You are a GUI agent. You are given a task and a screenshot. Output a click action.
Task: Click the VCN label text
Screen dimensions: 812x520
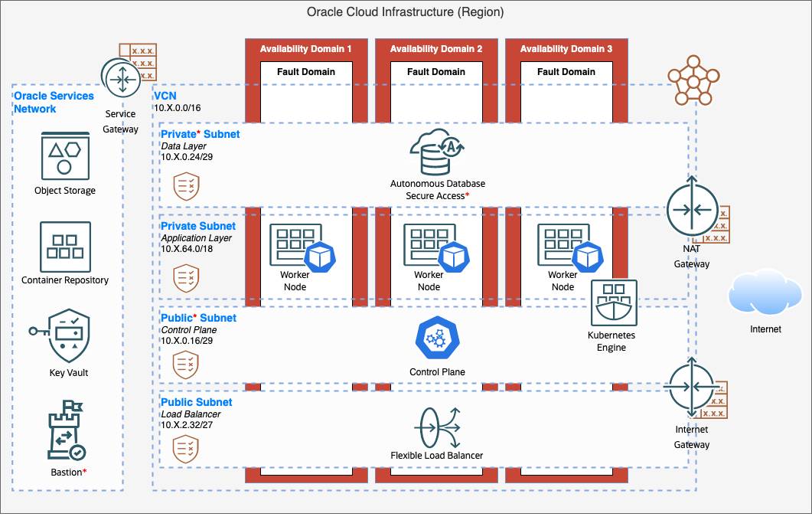pyautogui.click(x=165, y=96)
